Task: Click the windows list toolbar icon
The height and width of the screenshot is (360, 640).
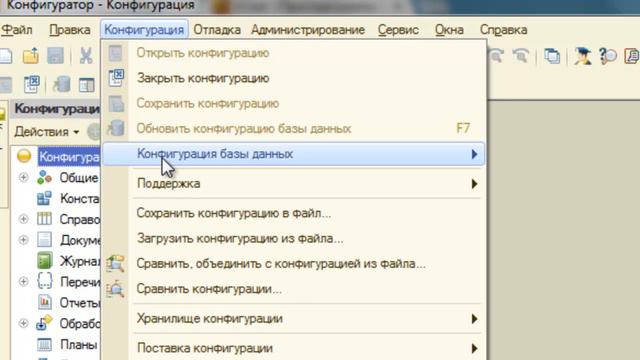Action: (552, 56)
